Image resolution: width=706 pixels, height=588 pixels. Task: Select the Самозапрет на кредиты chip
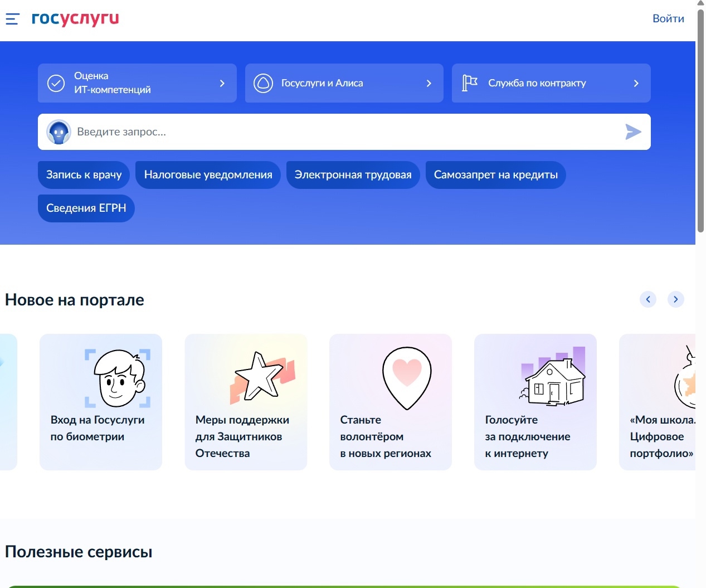[x=496, y=175]
